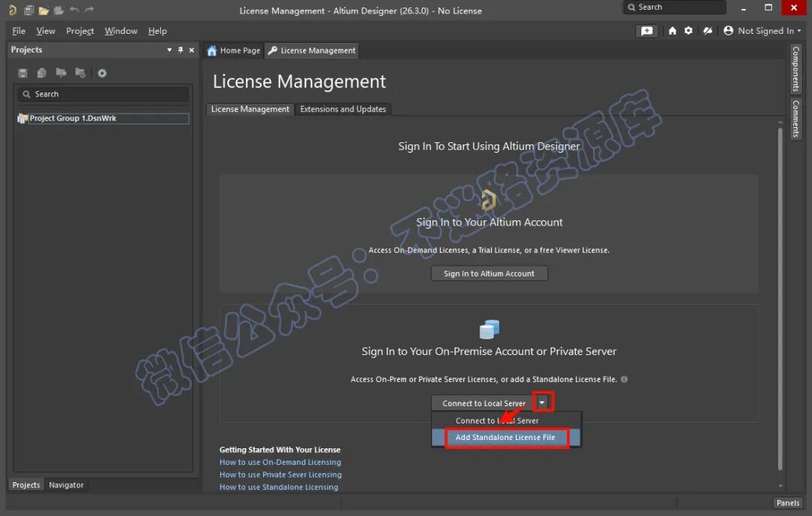
Task: Maximize the Altium Designer window
Action: 768,8
